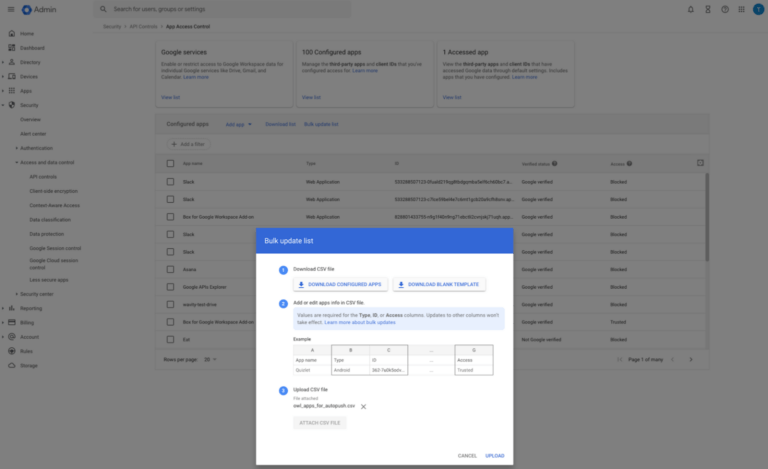
Task: Go to next page arrow
Action: pos(691,359)
